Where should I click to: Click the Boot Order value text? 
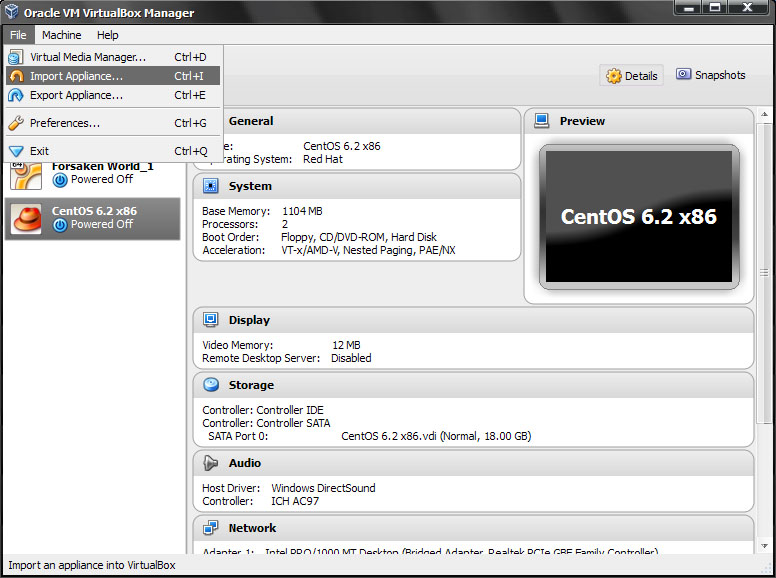coord(359,237)
